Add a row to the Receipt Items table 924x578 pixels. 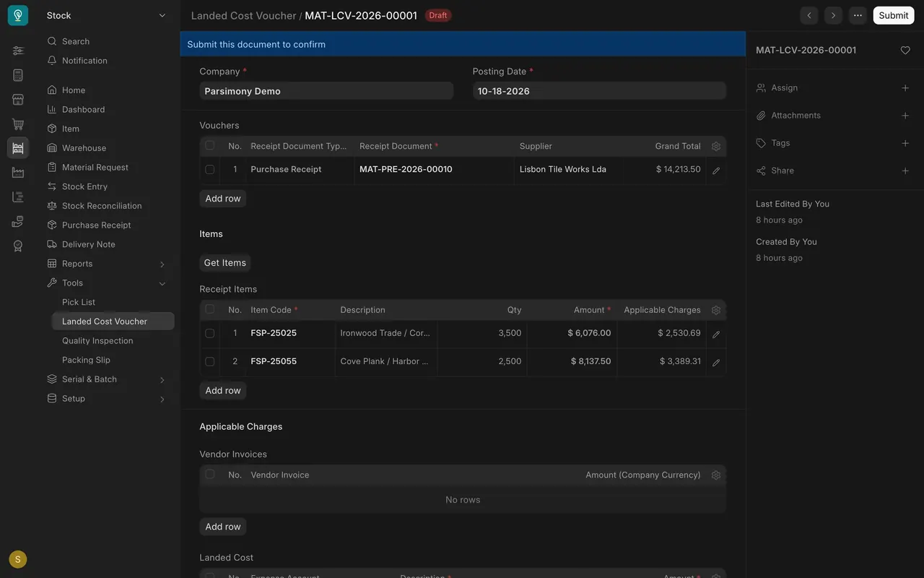click(x=223, y=391)
